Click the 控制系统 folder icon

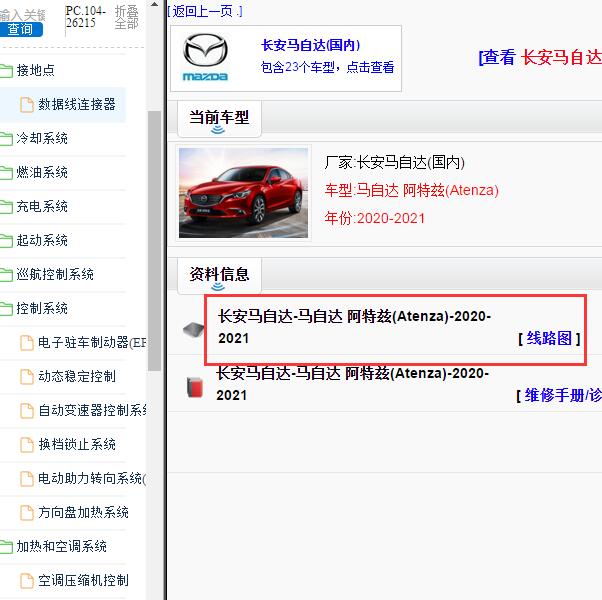pos(6,309)
